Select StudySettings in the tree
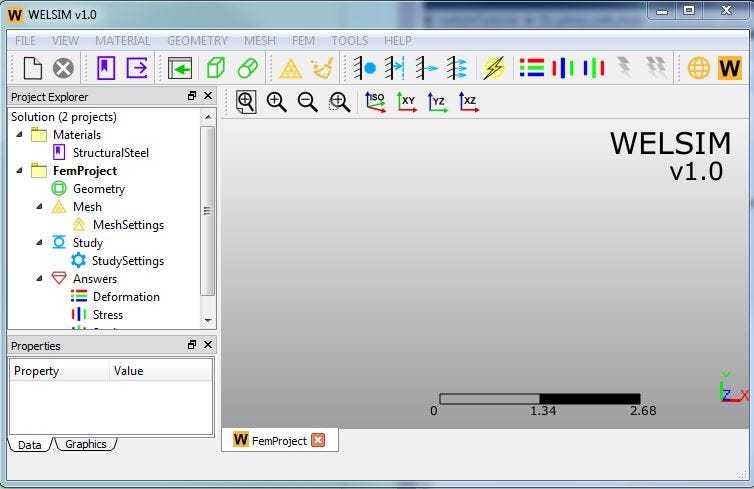 pos(128,261)
